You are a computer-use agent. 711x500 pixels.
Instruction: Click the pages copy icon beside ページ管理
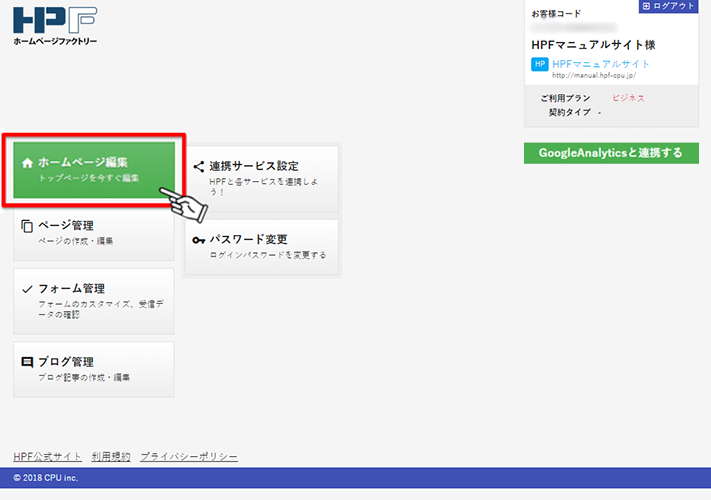point(27,226)
